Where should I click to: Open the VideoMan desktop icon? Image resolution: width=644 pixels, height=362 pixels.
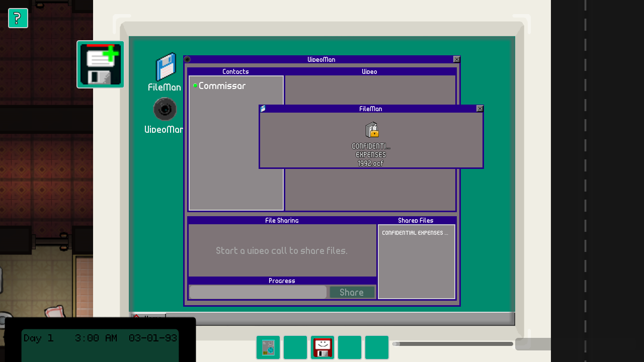click(x=164, y=110)
